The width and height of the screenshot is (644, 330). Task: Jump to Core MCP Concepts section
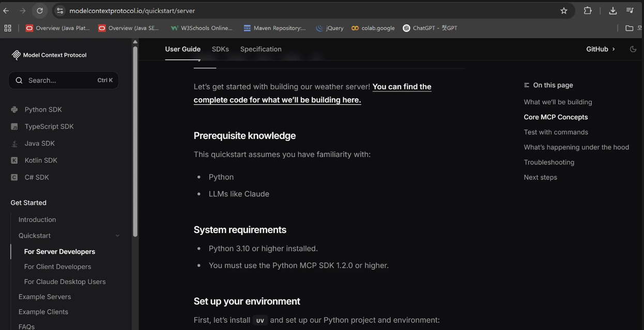[x=556, y=117]
